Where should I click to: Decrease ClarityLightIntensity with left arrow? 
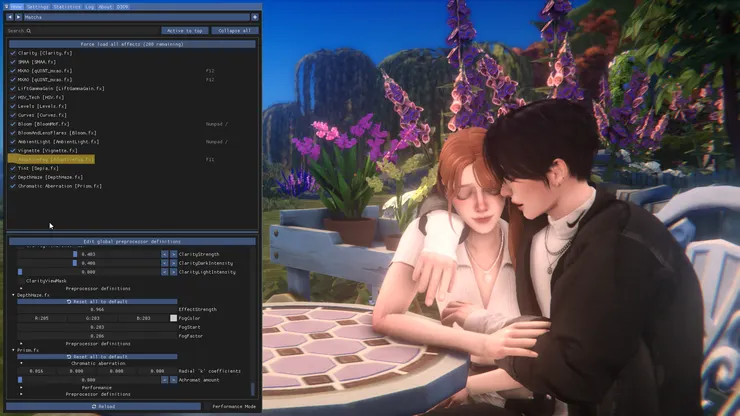tap(164, 272)
